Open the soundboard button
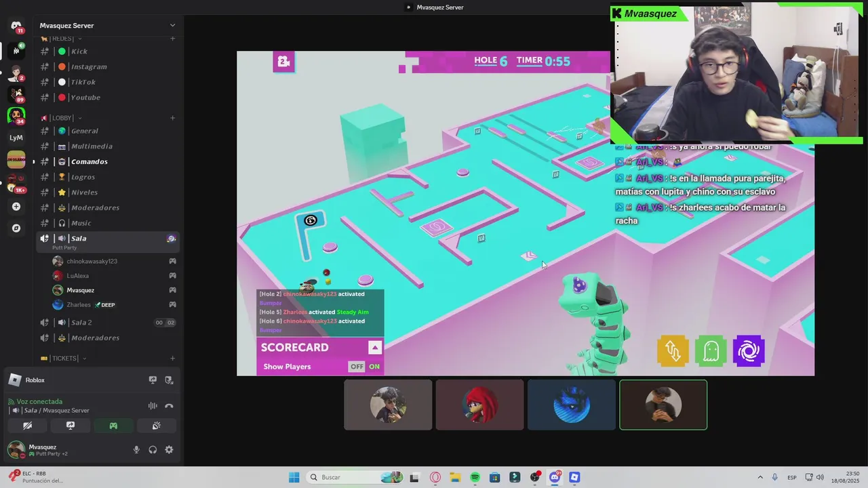This screenshot has width=868, height=488. pos(156,426)
